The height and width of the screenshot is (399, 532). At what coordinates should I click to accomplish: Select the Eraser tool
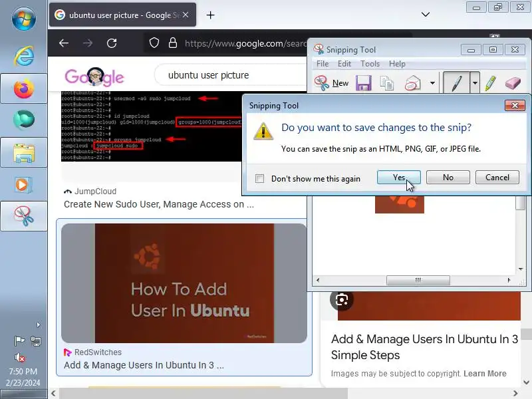(513, 82)
